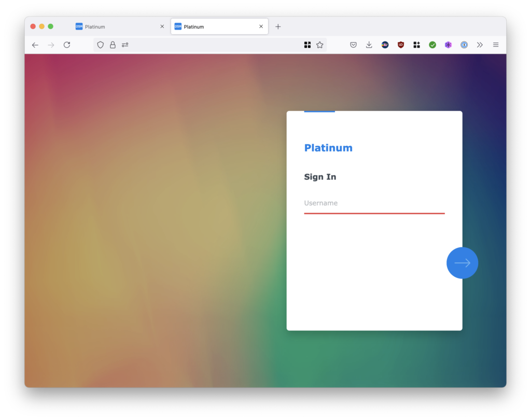Open the tracking protection shield icon

[100, 45]
